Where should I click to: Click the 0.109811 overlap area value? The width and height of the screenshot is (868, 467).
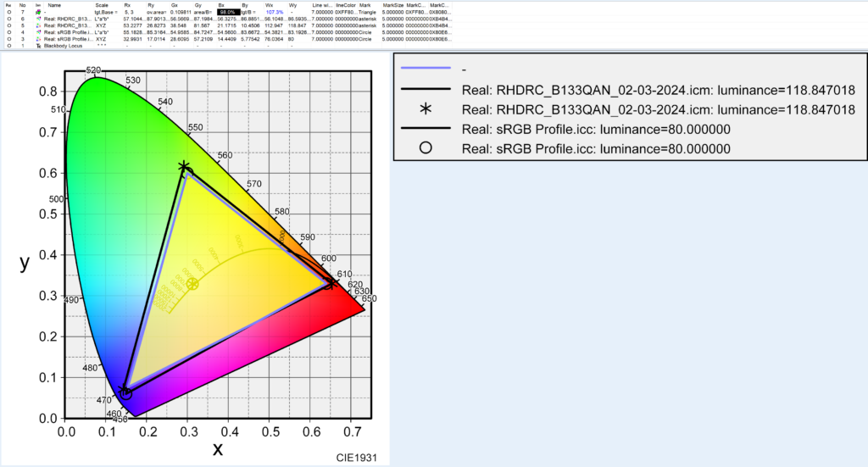pos(181,12)
